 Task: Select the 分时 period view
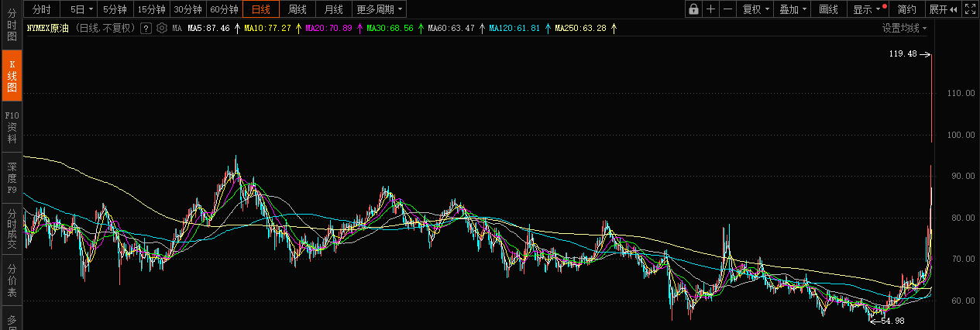(x=41, y=9)
